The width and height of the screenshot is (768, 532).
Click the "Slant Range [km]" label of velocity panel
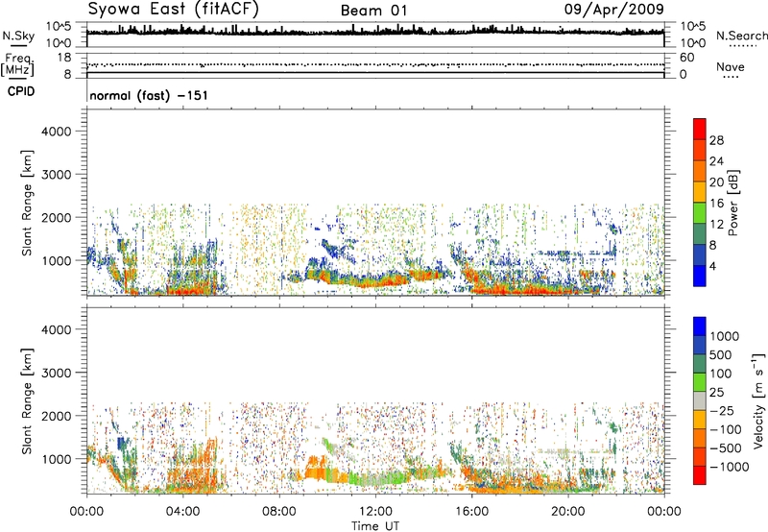(27, 401)
